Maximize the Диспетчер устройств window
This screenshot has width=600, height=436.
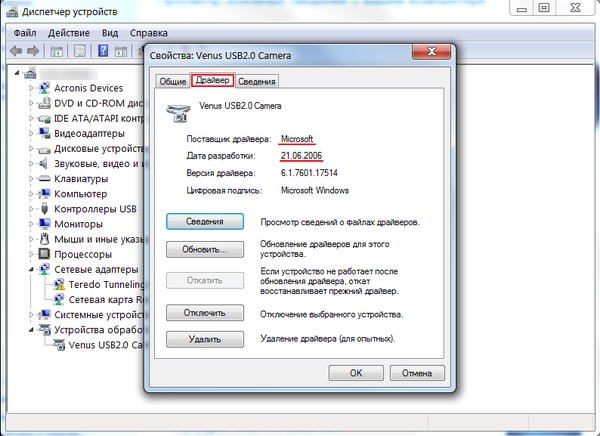[544, 8]
